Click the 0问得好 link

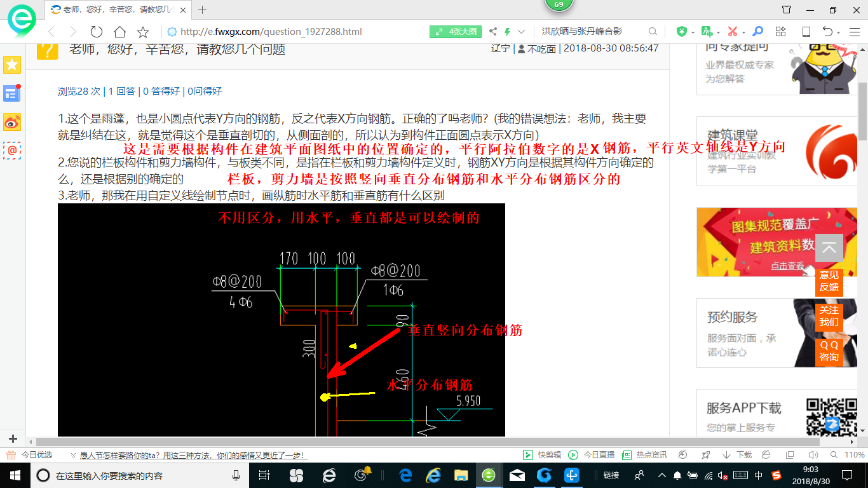point(205,91)
